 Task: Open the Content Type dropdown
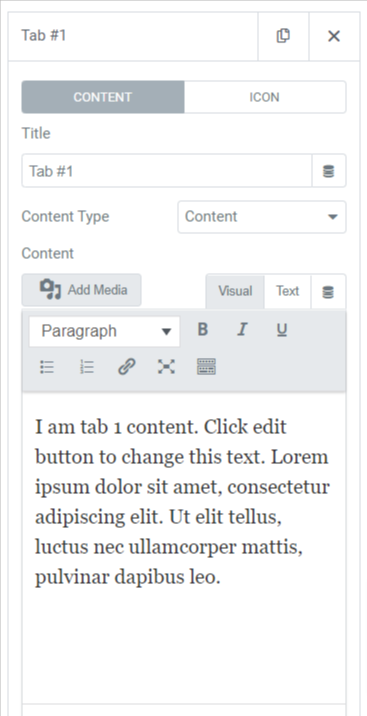262,216
